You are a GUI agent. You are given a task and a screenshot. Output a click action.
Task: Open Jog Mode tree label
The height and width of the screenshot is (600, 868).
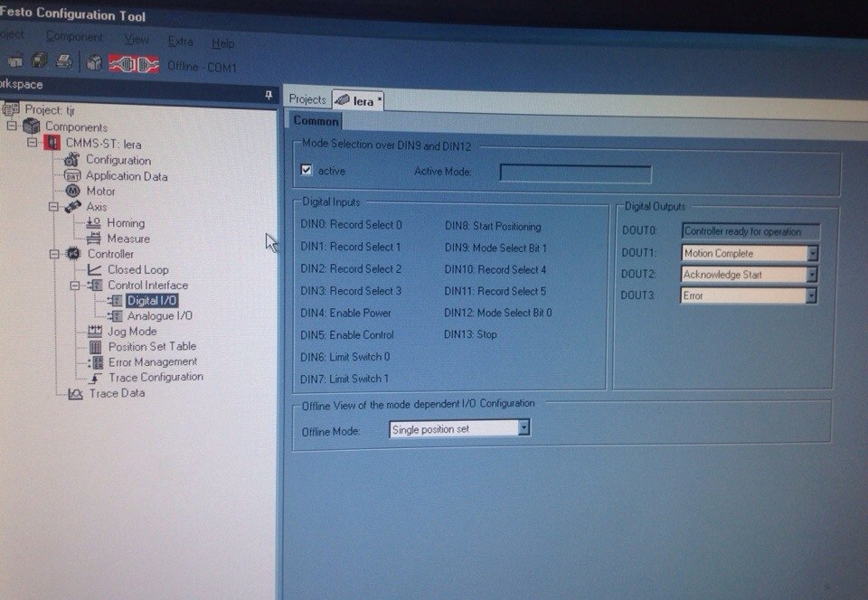pyautogui.click(x=132, y=331)
